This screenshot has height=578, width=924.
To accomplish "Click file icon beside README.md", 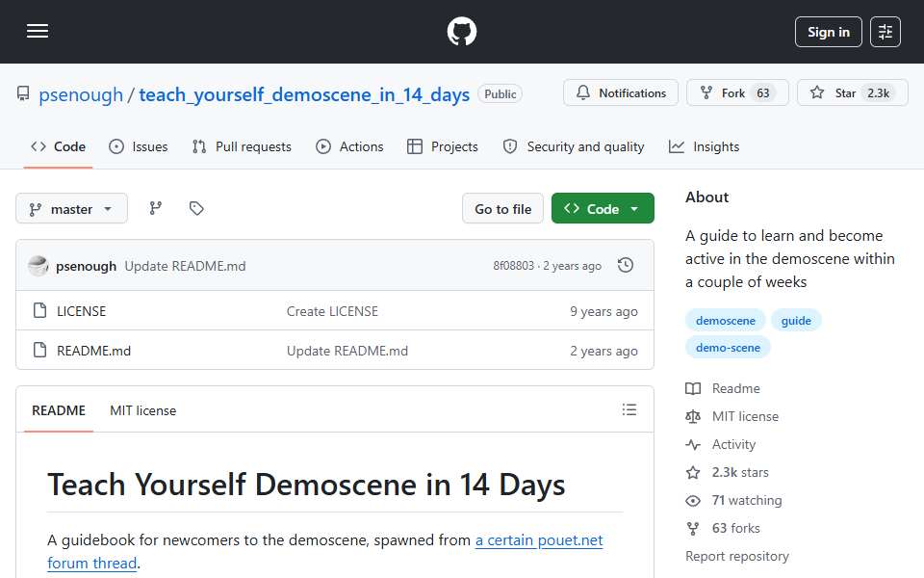I will tap(40, 350).
